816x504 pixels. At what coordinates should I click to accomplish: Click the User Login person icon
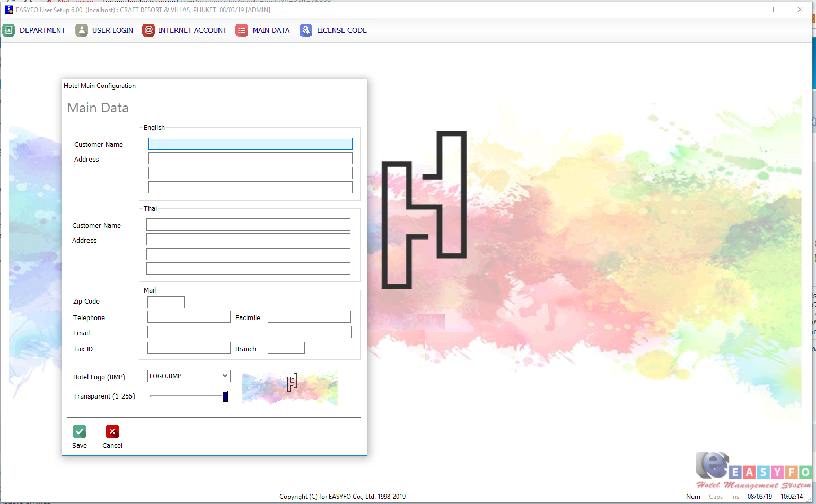(x=82, y=30)
